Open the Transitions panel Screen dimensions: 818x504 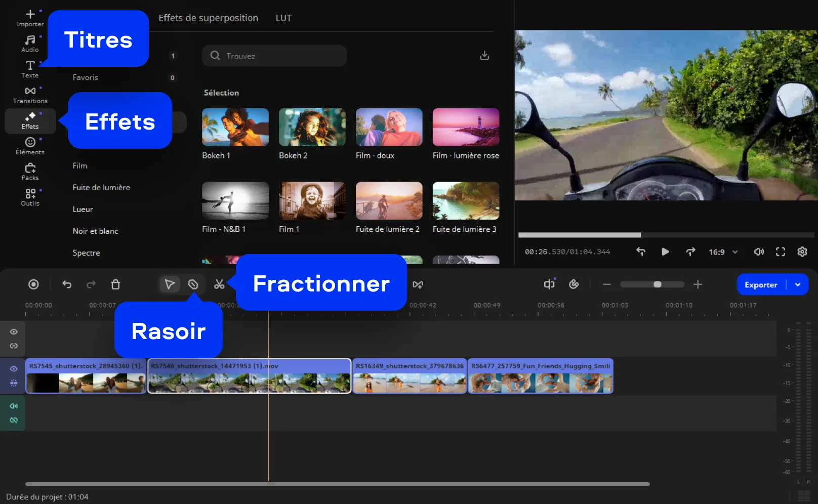point(30,95)
